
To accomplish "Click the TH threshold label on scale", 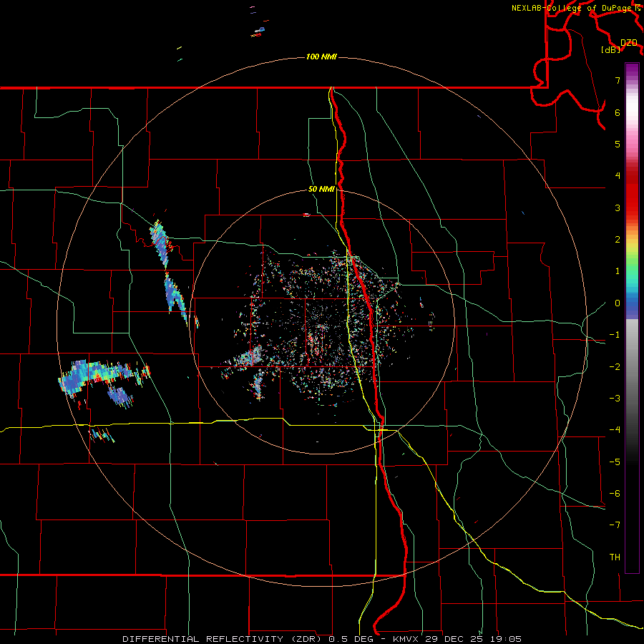I will 615,557.
